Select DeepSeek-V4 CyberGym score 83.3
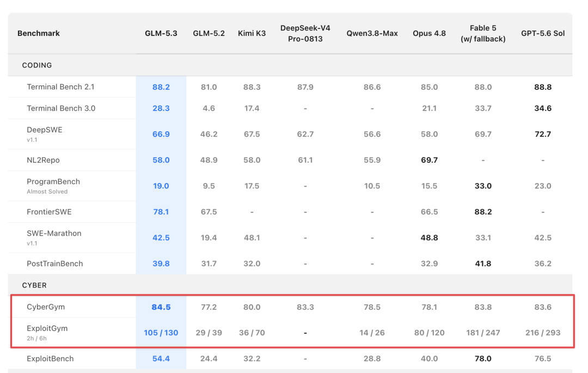This screenshot has width=588, height=373. [305, 307]
